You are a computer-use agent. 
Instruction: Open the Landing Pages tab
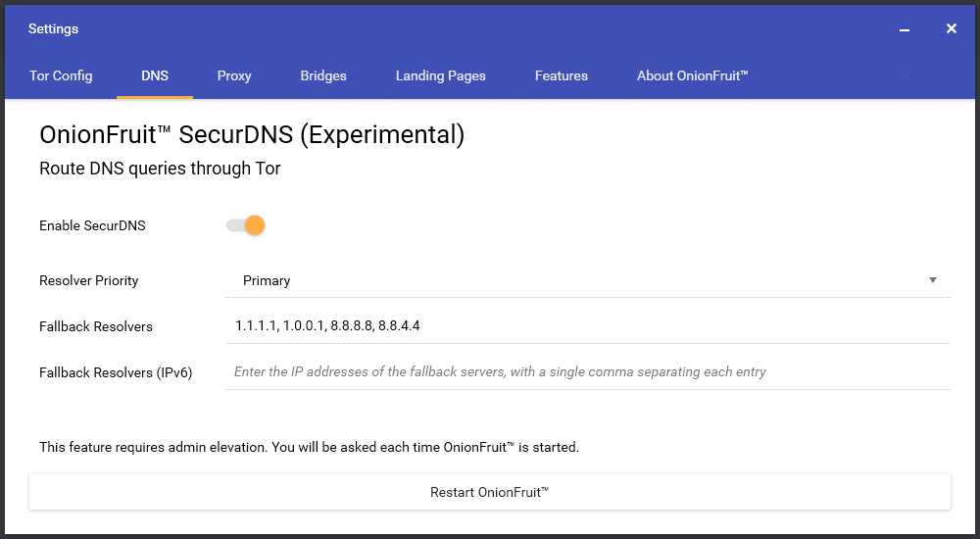[x=441, y=75]
